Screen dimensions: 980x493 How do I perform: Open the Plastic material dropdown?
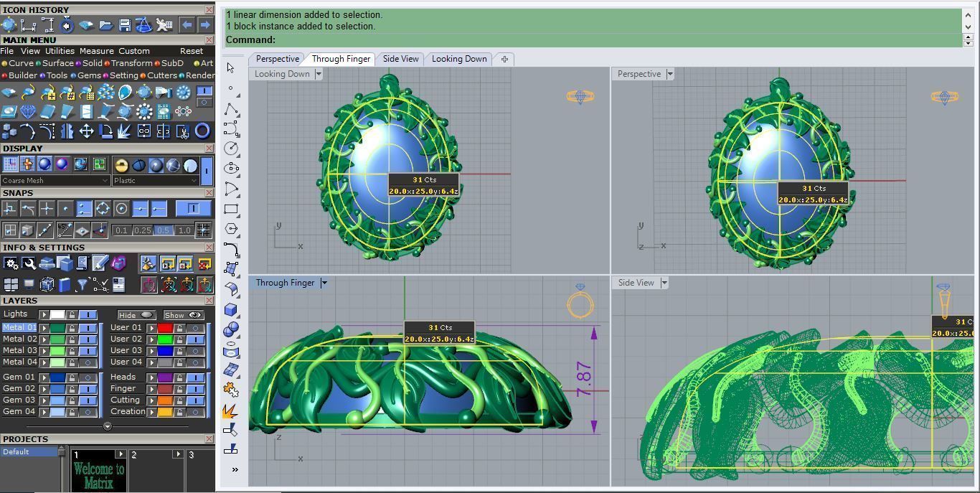pyautogui.click(x=155, y=180)
